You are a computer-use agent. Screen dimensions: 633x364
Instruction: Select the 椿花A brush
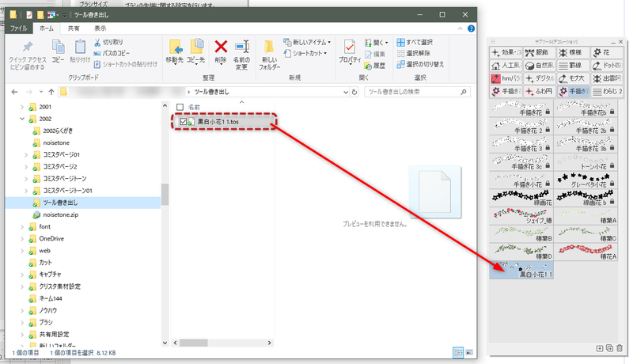(x=586, y=252)
